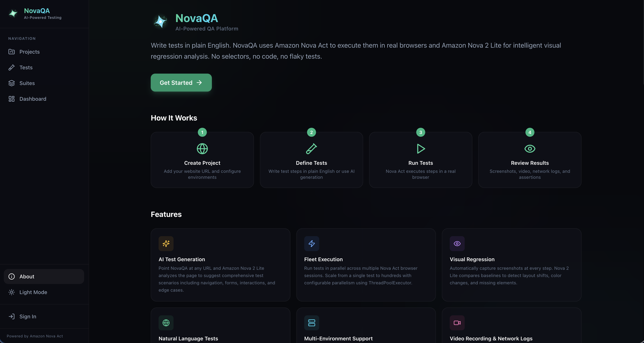Click the Projects folder icon

(x=12, y=52)
